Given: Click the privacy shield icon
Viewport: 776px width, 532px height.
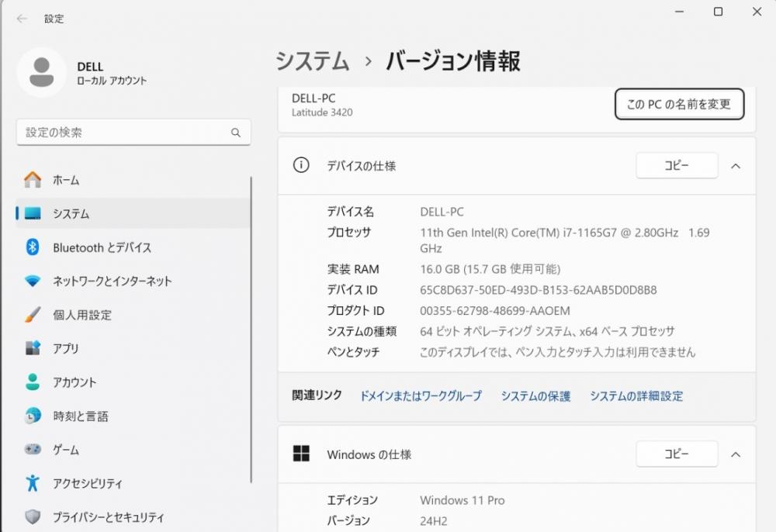Looking at the screenshot, I should tap(33, 516).
